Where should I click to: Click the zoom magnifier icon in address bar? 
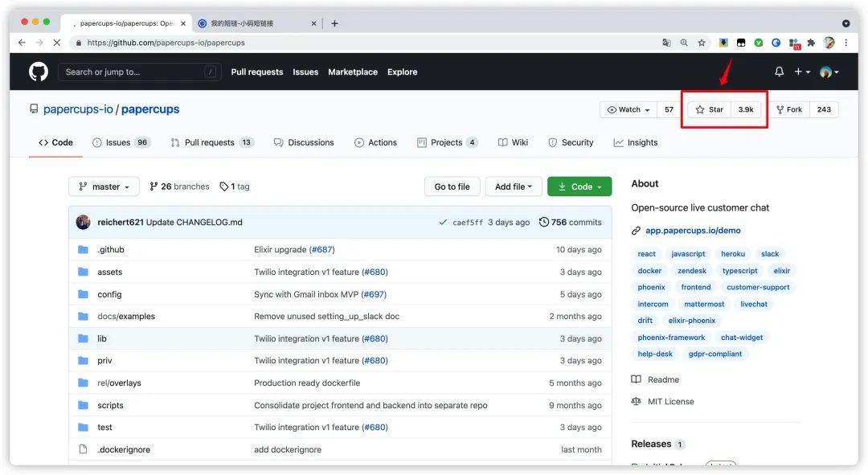pyautogui.click(x=684, y=43)
